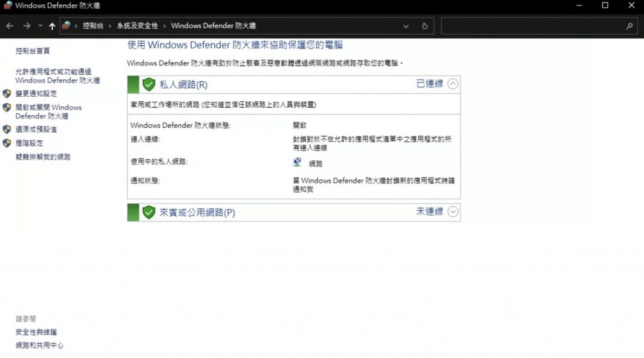Click the 已連線 status text

click(430, 84)
